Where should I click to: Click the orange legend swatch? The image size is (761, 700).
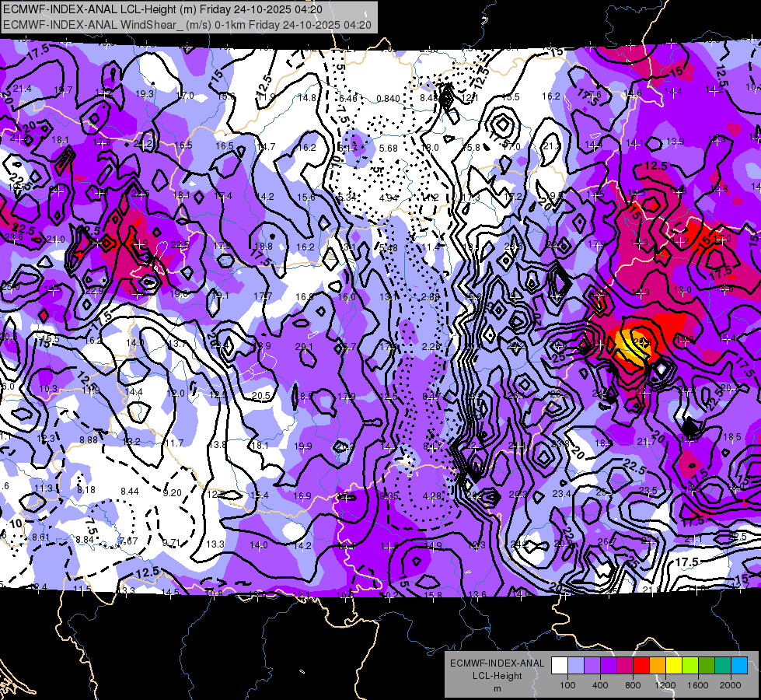pos(658,666)
